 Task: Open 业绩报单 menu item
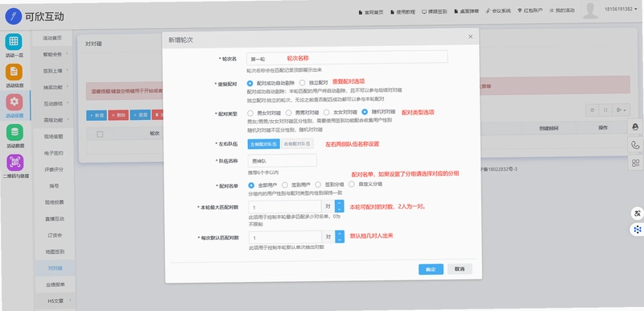tap(55, 284)
